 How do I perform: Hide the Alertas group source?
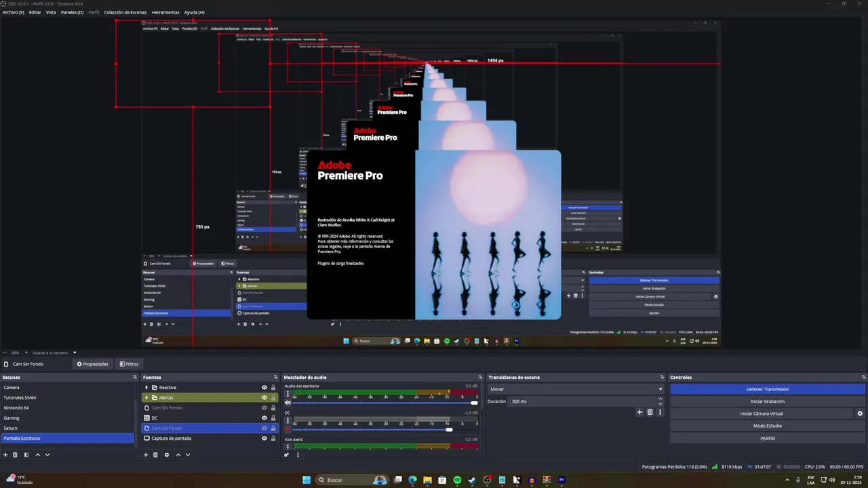pyautogui.click(x=264, y=398)
